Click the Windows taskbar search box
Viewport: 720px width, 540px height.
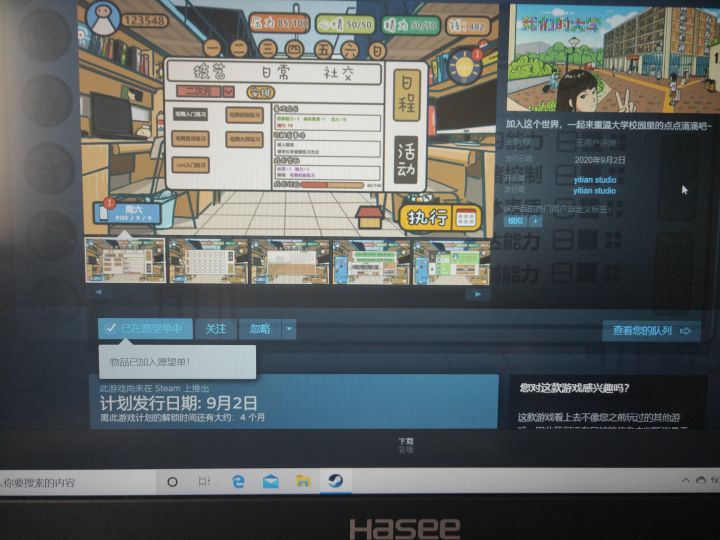[x=77, y=482]
